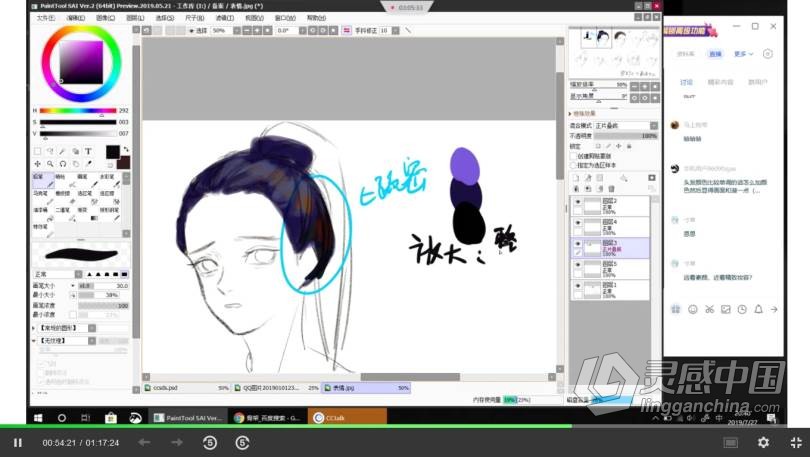Select the zoom magnifier tool
810x457 pixels.
[50, 164]
